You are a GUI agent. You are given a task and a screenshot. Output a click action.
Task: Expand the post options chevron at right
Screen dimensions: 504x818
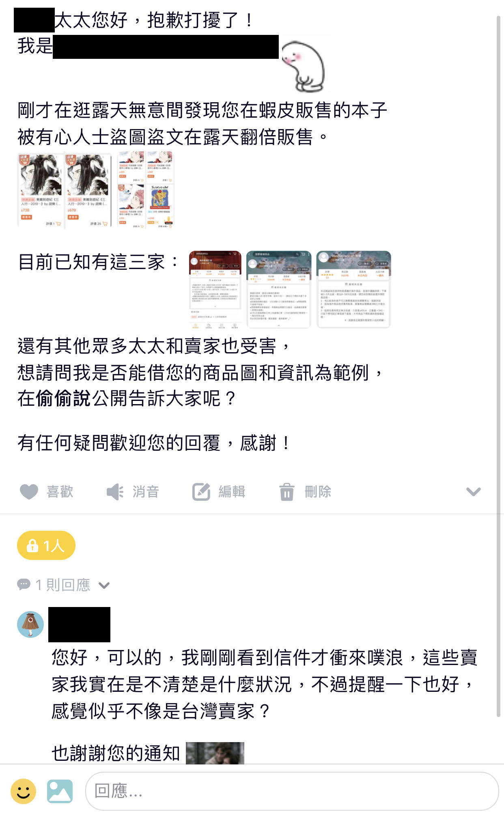point(473,492)
